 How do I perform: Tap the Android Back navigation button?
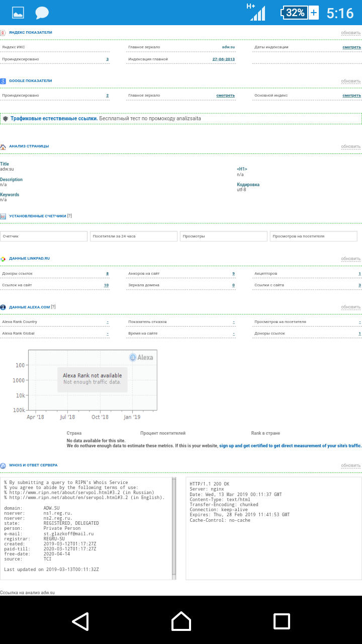[x=80, y=621]
